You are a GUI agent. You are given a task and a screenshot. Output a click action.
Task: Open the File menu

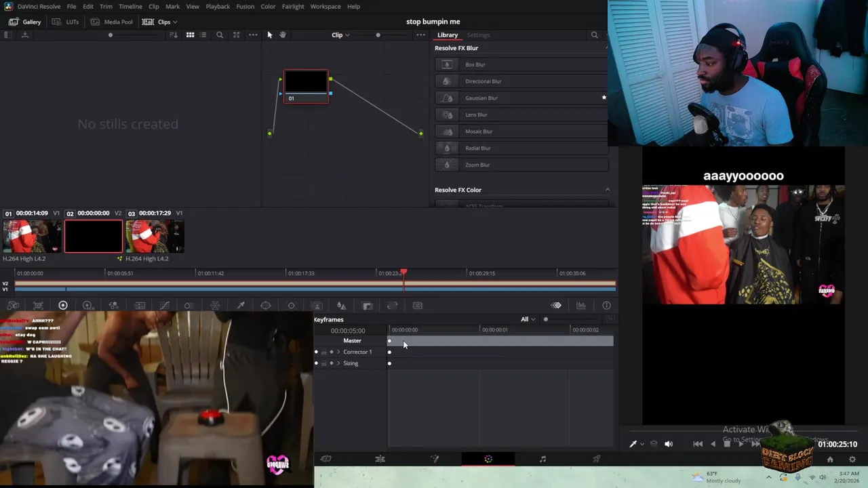[x=71, y=6]
